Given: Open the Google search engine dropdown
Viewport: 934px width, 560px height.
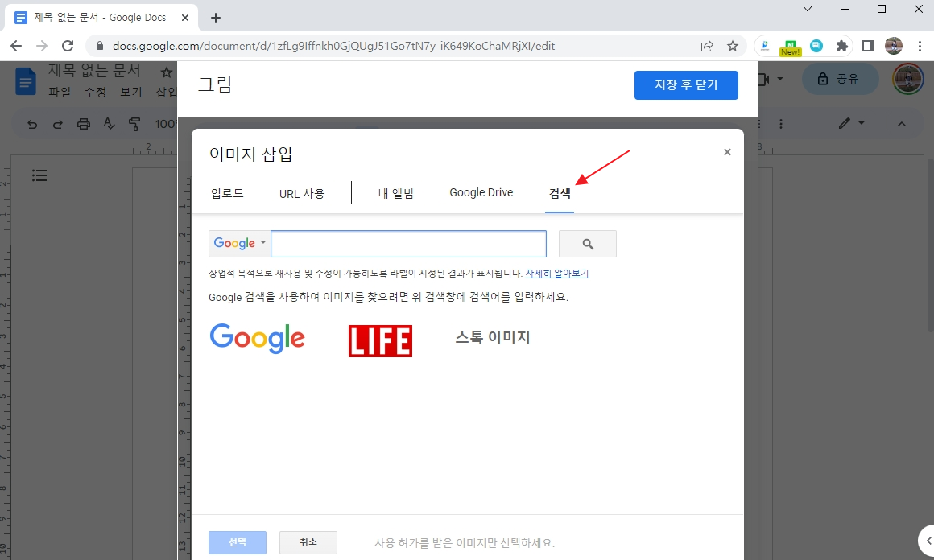Looking at the screenshot, I should point(238,243).
